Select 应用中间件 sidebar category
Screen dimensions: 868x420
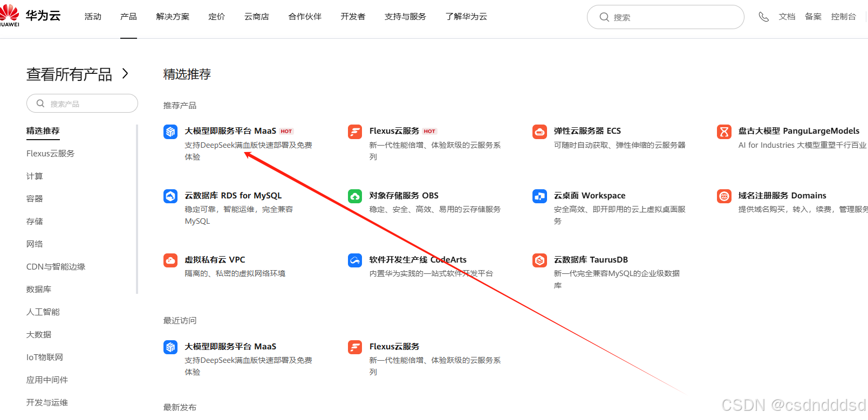point(47,380)
